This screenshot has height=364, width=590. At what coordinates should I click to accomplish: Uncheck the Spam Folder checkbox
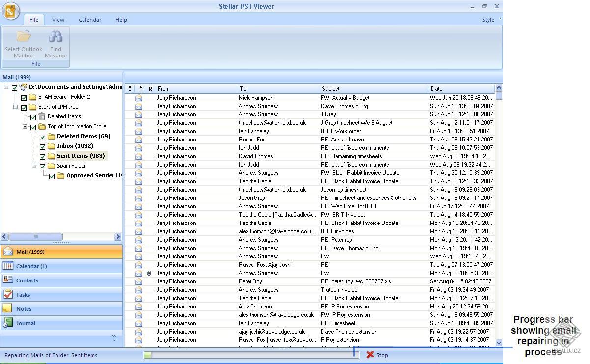(42, 166)
